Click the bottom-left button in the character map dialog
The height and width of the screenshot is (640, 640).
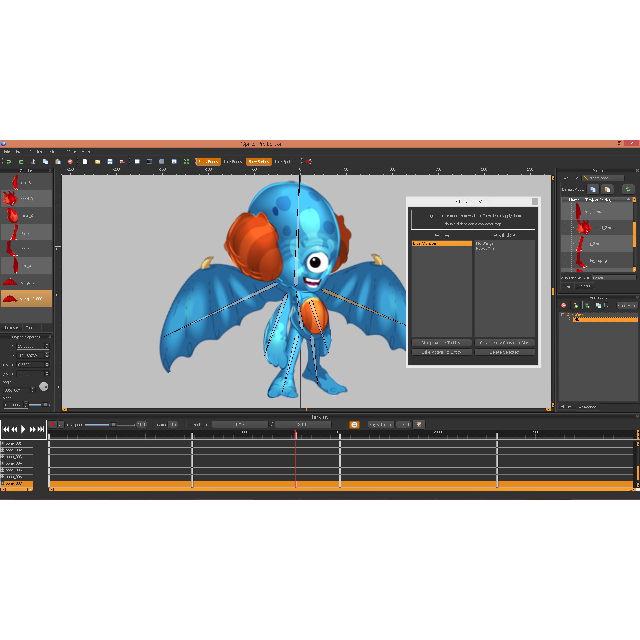(x=441, y=352)
